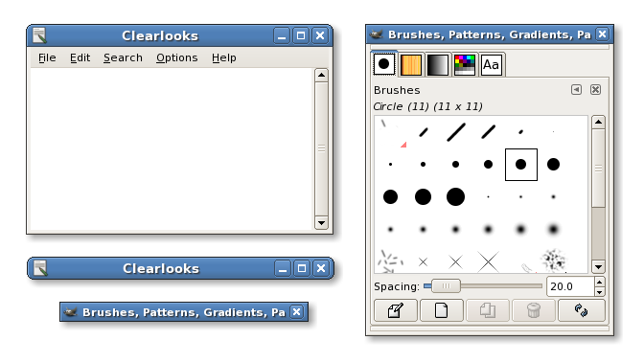Click the scroll down arrow in Clearlooks editor

click(321, 223)
